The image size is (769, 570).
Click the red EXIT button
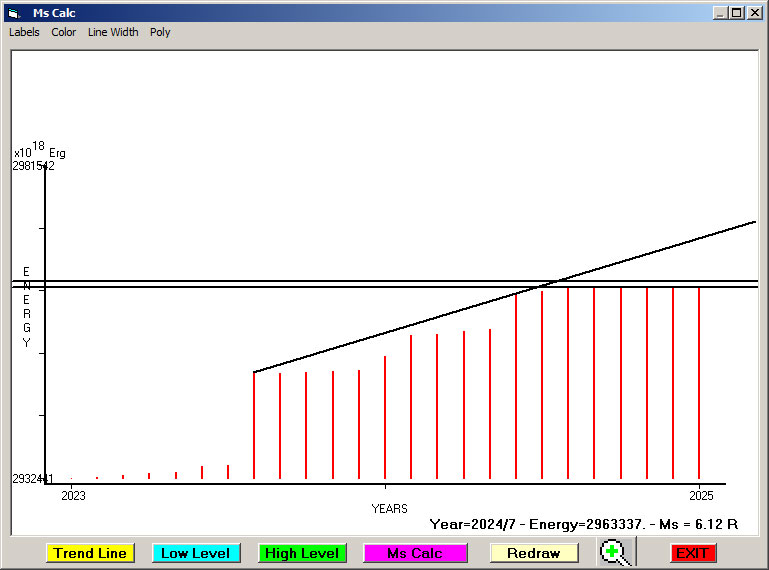tap(692, 553)
